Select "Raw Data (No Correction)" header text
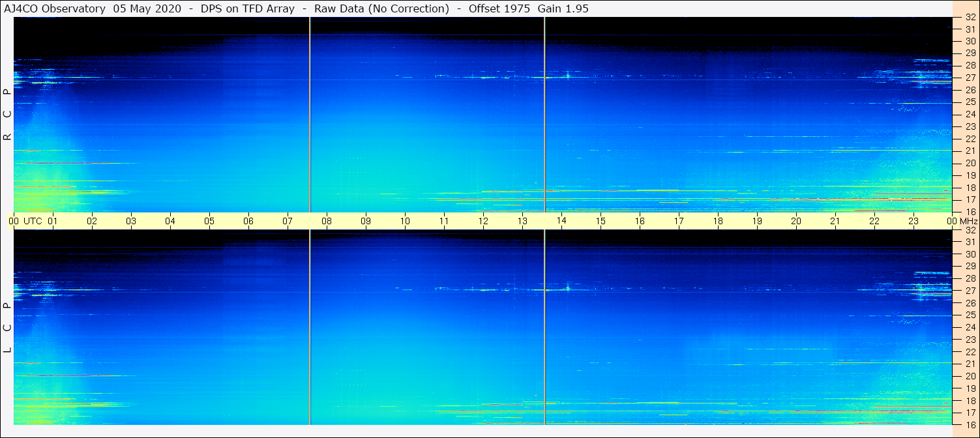 click(381, 8)
